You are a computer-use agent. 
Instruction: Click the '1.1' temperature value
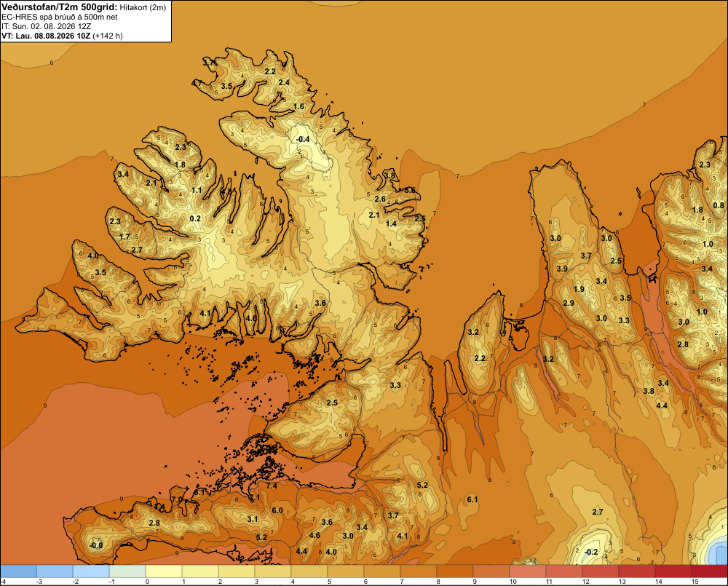click(197, 191)
